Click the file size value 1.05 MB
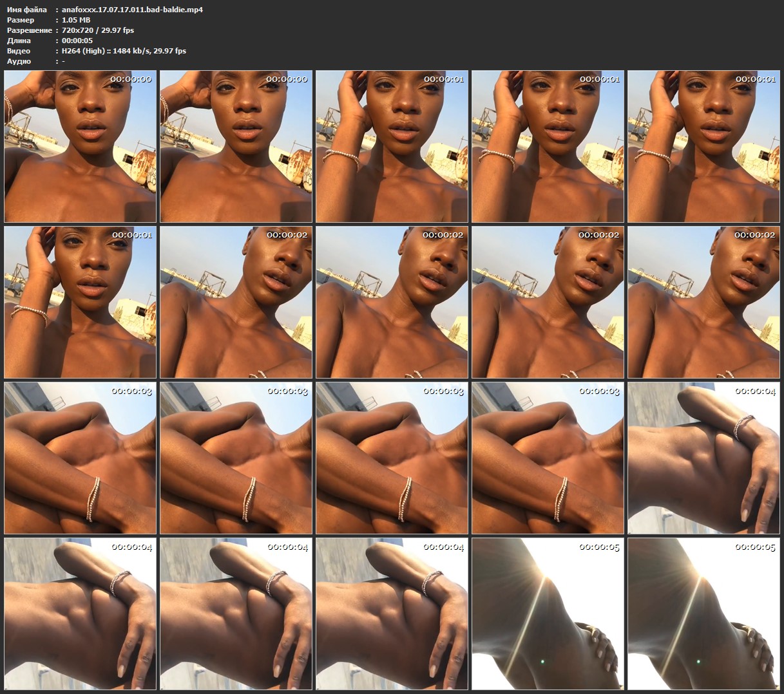This screenshot has width=784, height=694. [x=76, y=20]
